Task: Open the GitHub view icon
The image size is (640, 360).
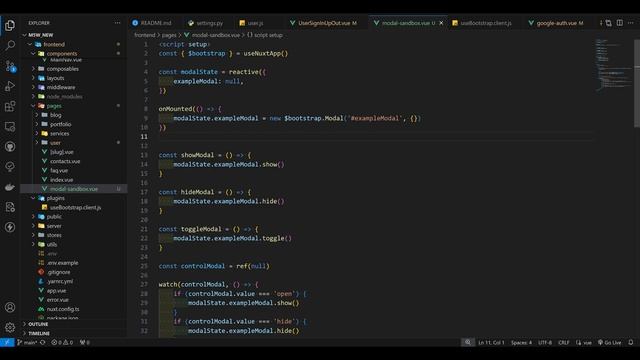Action: coord(10,147)
